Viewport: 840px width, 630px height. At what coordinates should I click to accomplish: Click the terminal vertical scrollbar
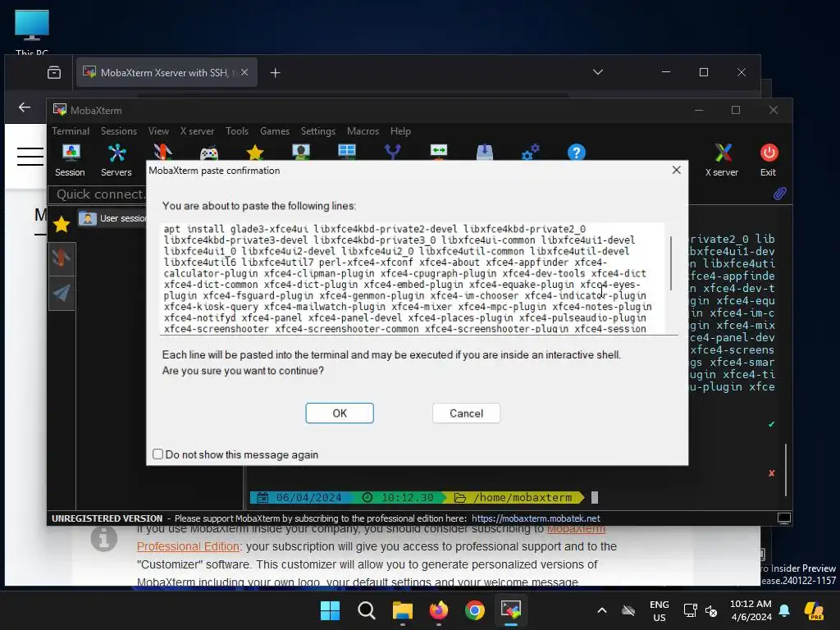[785, 468]
